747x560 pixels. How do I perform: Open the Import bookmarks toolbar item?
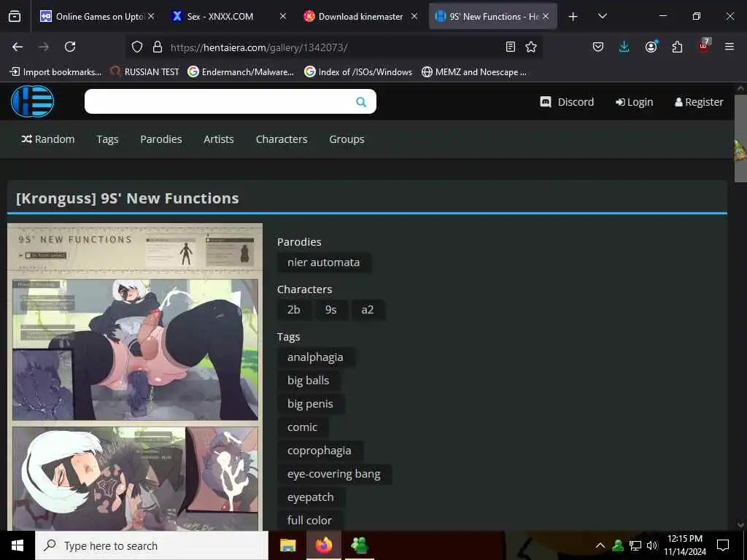pyautogui.click(x=55, y=72)
